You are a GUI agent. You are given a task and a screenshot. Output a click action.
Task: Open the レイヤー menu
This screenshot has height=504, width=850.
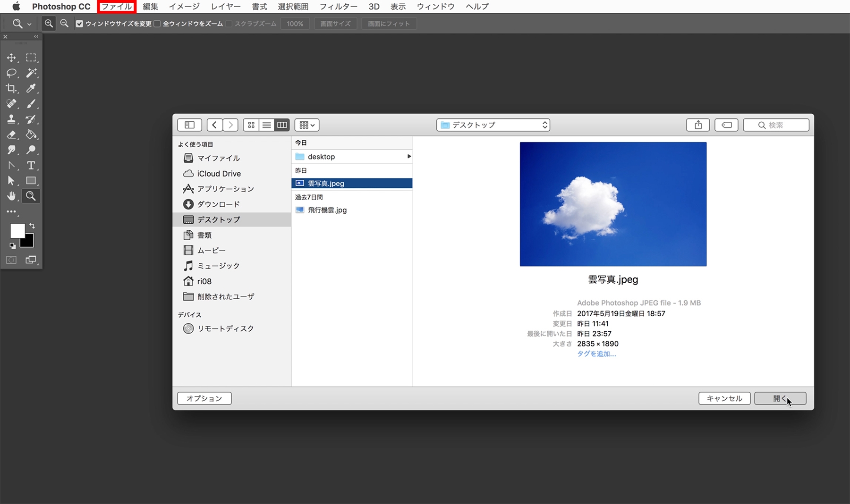click(226, 7)
